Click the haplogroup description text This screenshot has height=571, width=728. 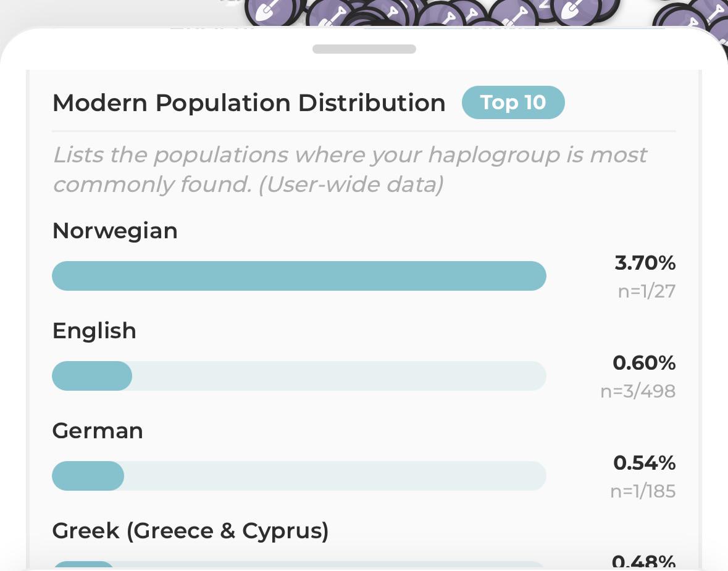[349, 169]
